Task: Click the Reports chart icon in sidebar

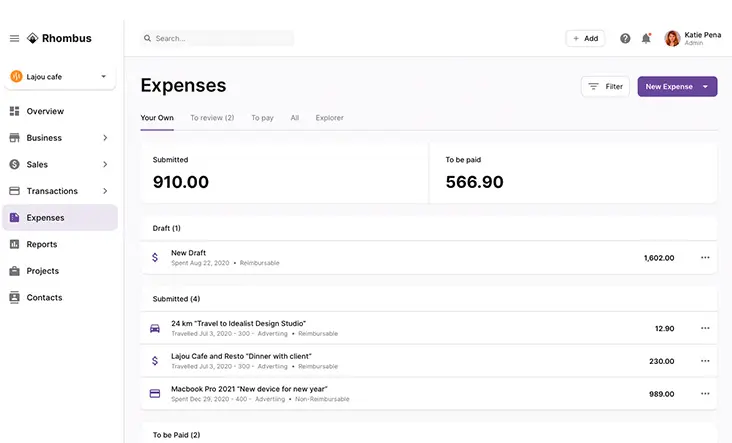Action: pos(15,244)
